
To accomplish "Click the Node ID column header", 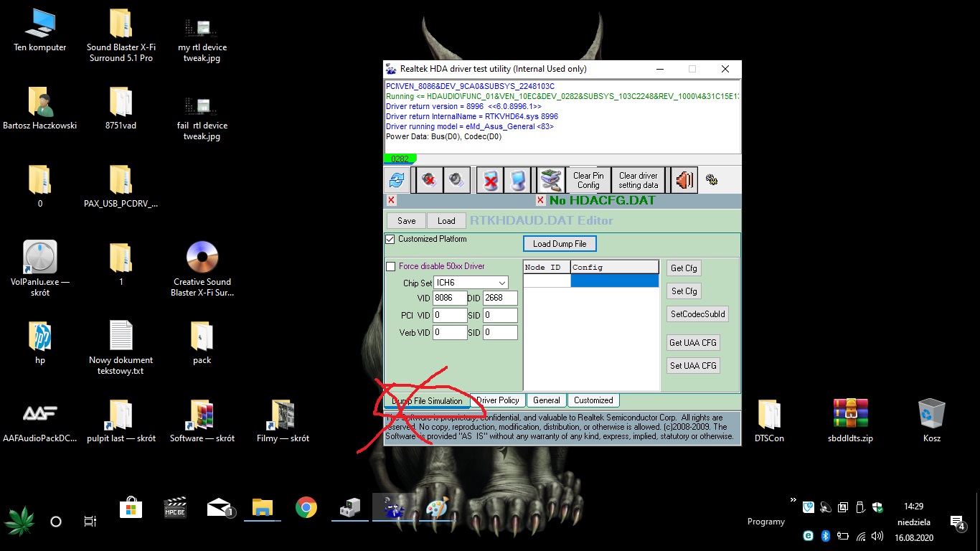I will pos(547,267).
